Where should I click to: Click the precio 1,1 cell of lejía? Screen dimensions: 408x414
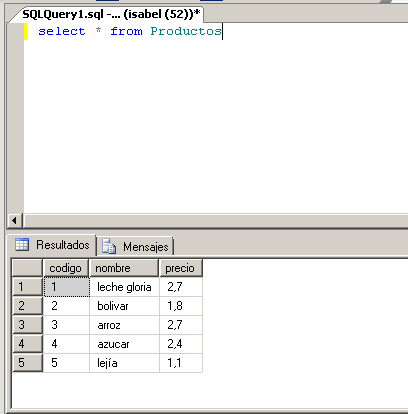[181, 363]
